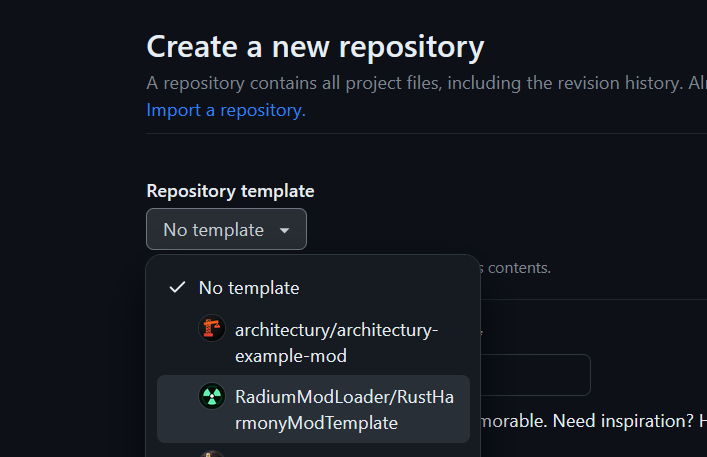Screen dimensions: 707x457
Task: Click the repository description text under heading
Action: (420, 83)
